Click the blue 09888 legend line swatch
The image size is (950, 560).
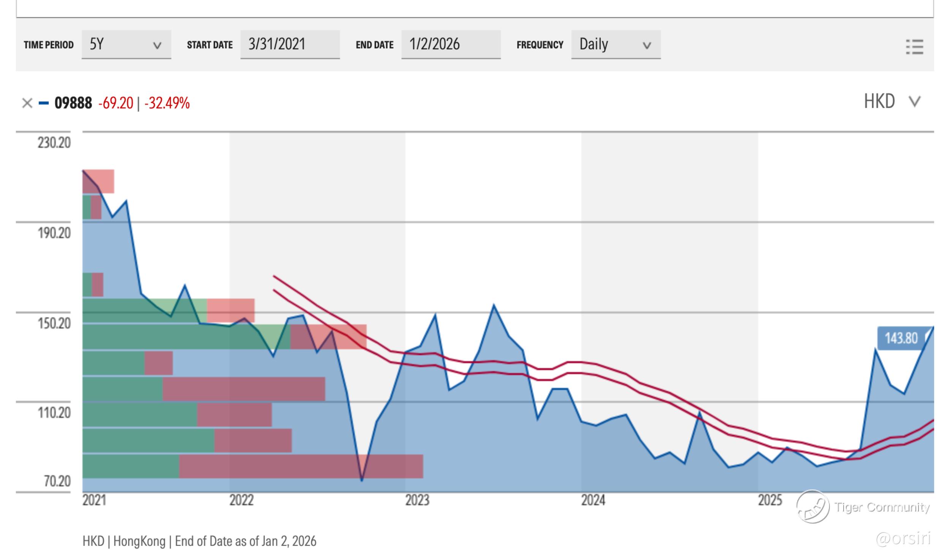click(x=44, y=103)
